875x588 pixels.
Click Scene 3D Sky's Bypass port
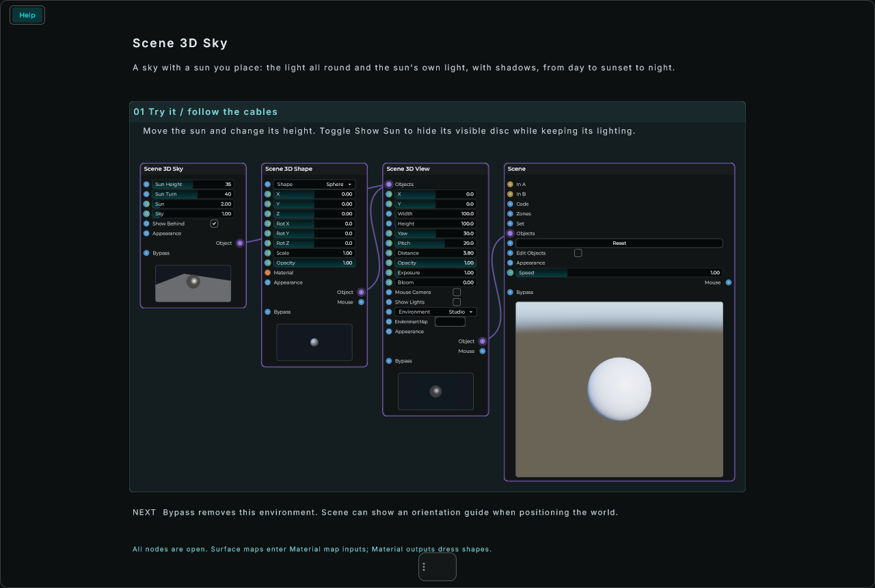[146, 253]
